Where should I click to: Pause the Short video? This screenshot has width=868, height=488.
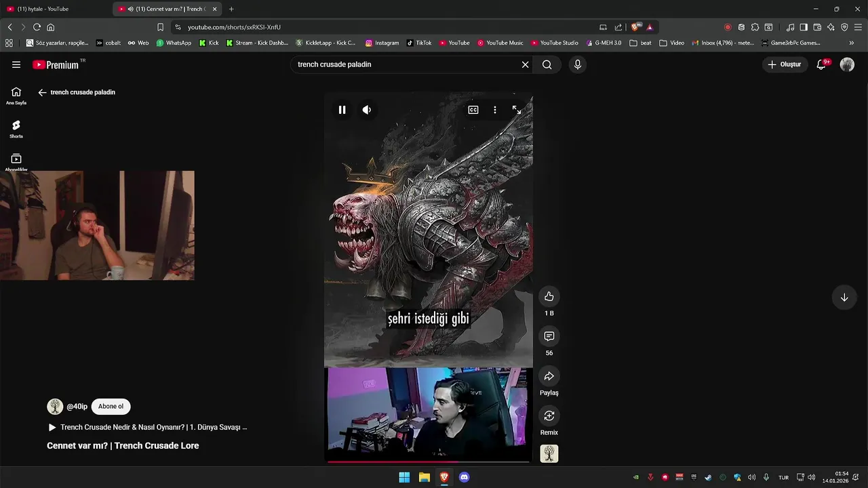coord(342,110)
